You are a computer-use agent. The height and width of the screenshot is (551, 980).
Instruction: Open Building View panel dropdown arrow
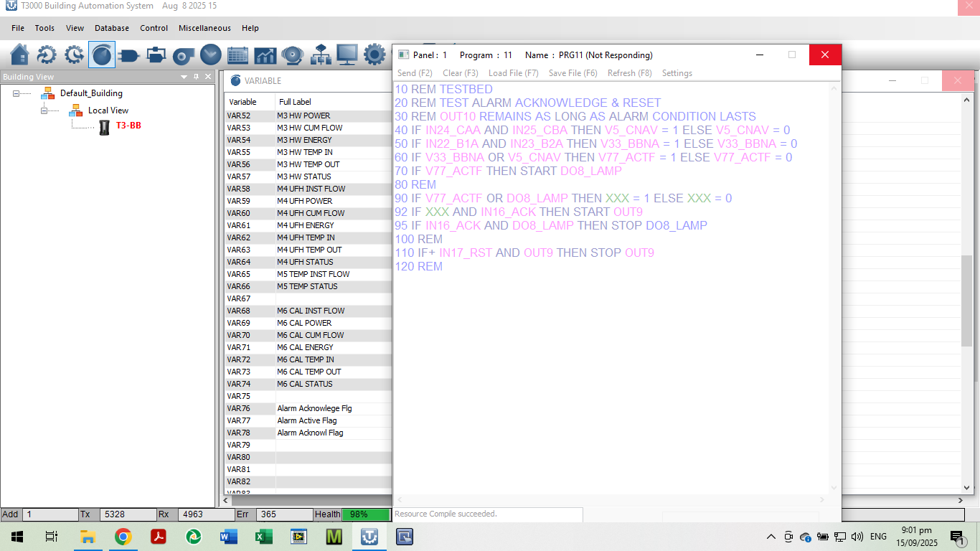click(x=184, y=77)
